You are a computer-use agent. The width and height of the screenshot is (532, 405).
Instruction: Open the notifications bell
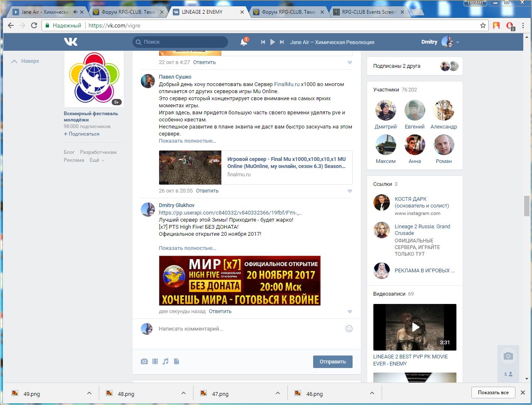244,42
